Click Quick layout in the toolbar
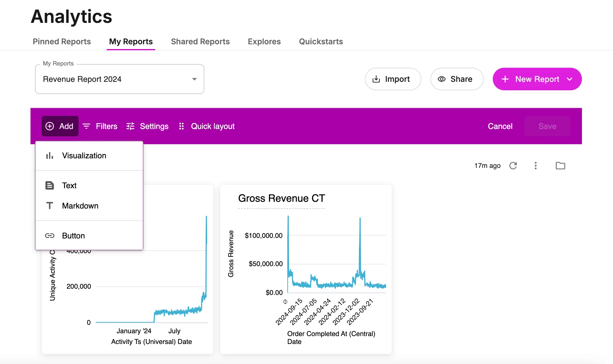Screen dimensions: 613x364 (x=207, y=126)
